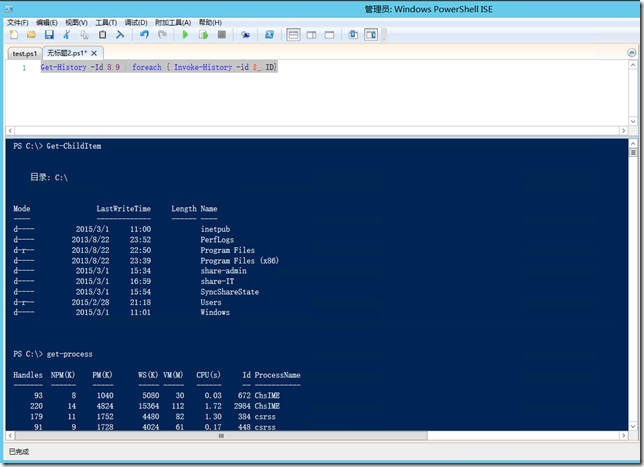The height and width of the screenshot is (467, 644).
Task: Console pane scroll up arrow
Action: click(633, 143)
